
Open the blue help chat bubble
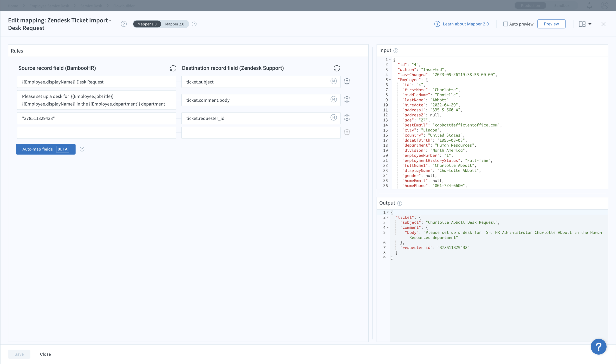[598, 347]
